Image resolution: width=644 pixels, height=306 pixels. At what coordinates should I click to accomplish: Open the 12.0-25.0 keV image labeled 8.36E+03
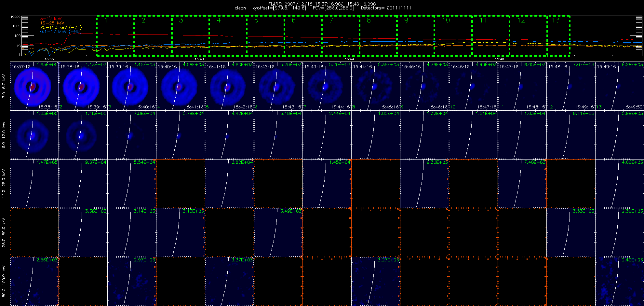(425, 184)
